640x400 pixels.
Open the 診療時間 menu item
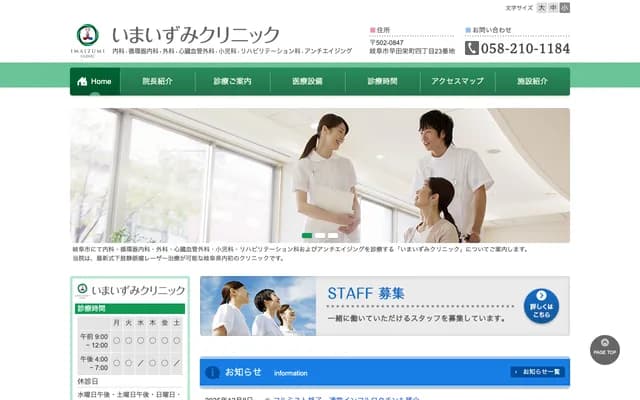click(x=382, y=81)
